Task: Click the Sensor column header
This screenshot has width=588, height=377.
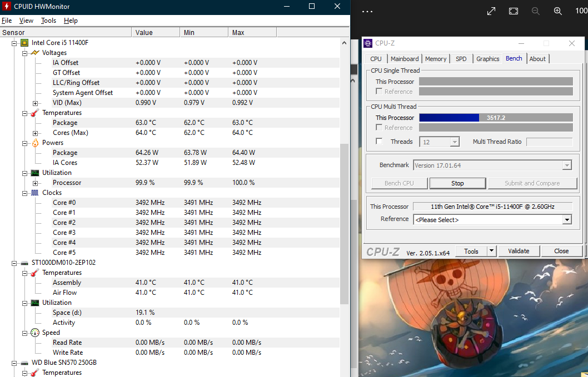Action: [66, 33]
